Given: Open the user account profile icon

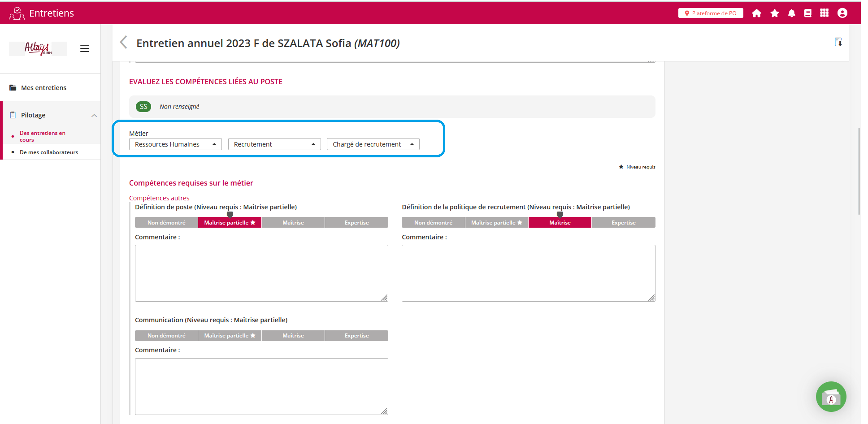Looking at the screenshot, I should click(x=842, y=13).
